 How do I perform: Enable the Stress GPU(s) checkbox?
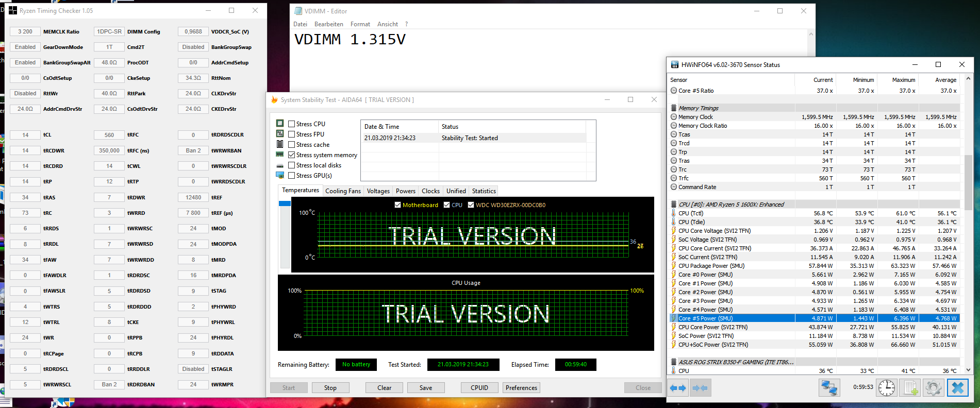click(292, 176)
